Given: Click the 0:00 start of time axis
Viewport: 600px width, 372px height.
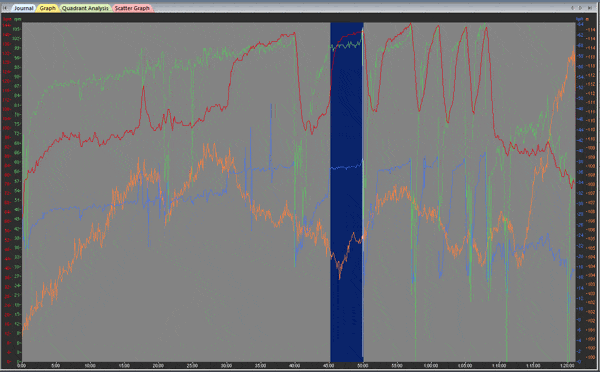Looking at the screenshot, I should (x=22, y=365).
